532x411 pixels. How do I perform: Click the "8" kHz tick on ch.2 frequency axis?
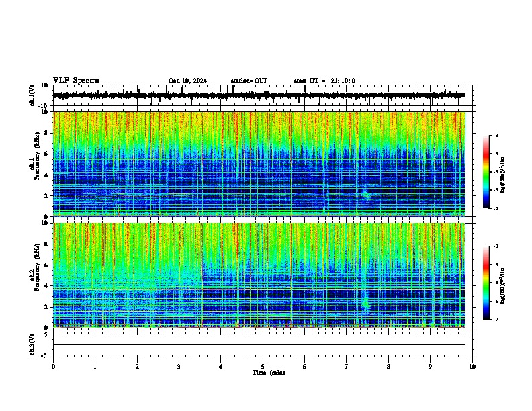click(x=46, y=244)
